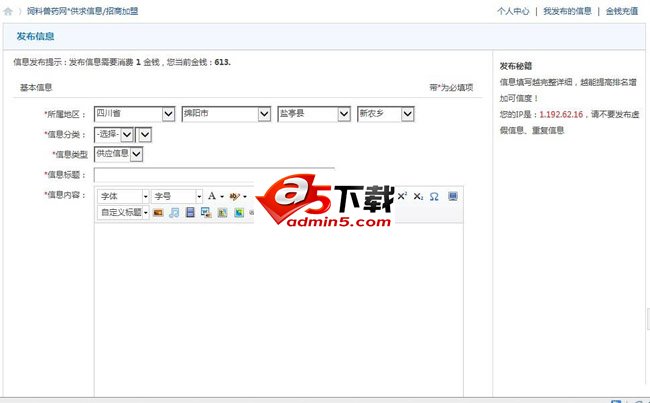The image size is (650, 403).
Task: Click the font color A icon
Action: [212, 196]
